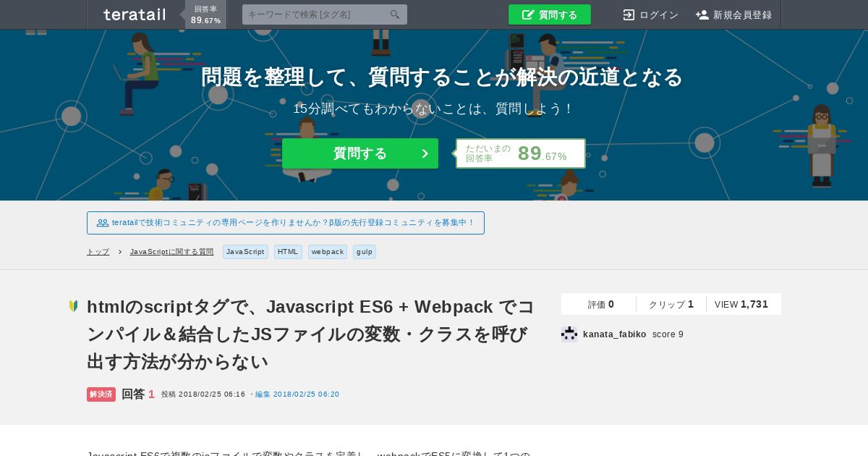Select the gulp tag
Image resolution: width=868 pixels, height=456 pixels.
pyautogui.click(x=365, y=252)
